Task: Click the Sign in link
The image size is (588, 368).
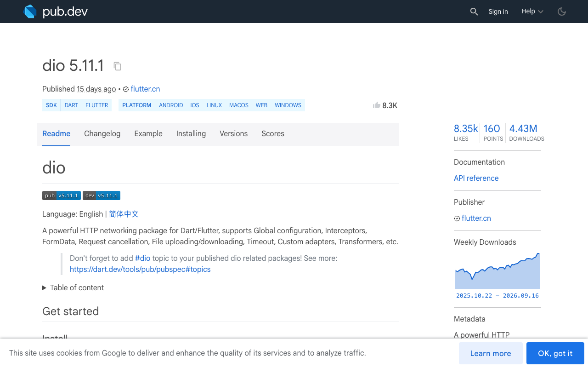Action: pyautogui.click(x=498, y=11)
